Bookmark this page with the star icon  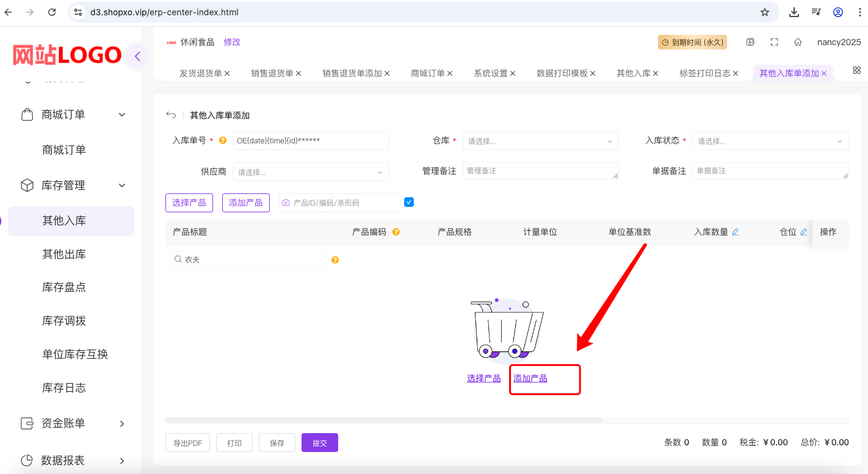point(765,12)
